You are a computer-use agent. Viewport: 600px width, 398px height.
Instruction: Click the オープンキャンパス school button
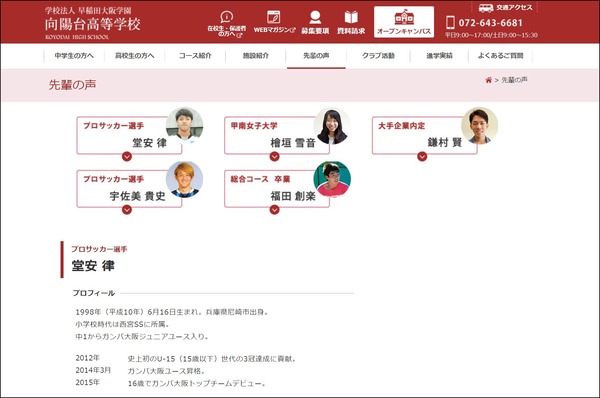click(x=404, y=22)
